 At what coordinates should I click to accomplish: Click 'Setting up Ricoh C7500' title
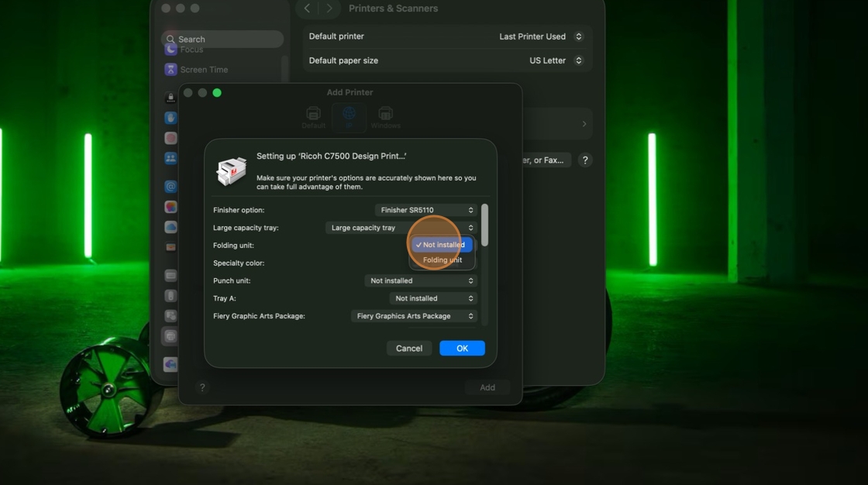[331, 157]
